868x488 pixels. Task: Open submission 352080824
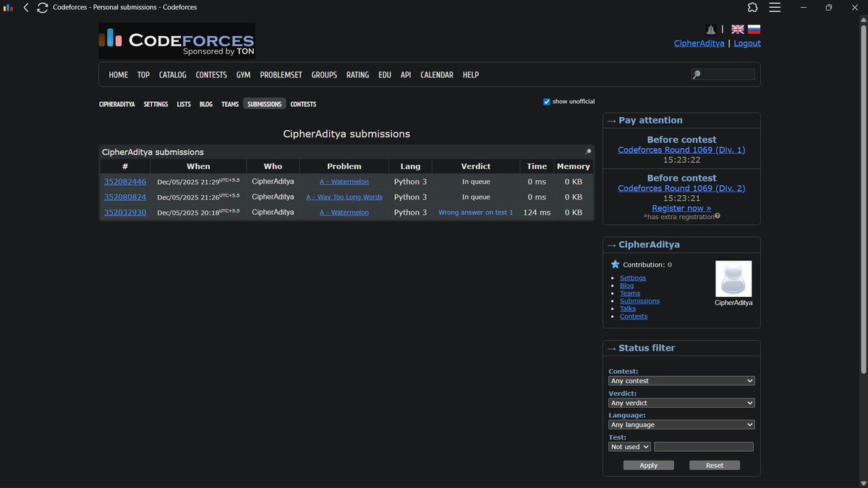click(x=125, y=197)
